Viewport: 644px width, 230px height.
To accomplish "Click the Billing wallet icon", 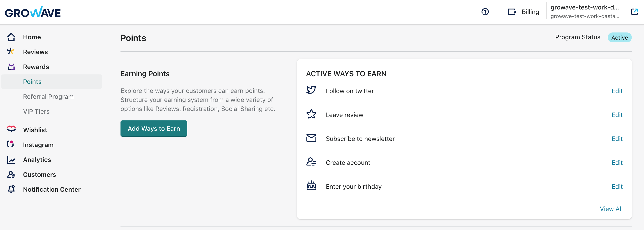I will pos(512,12).
